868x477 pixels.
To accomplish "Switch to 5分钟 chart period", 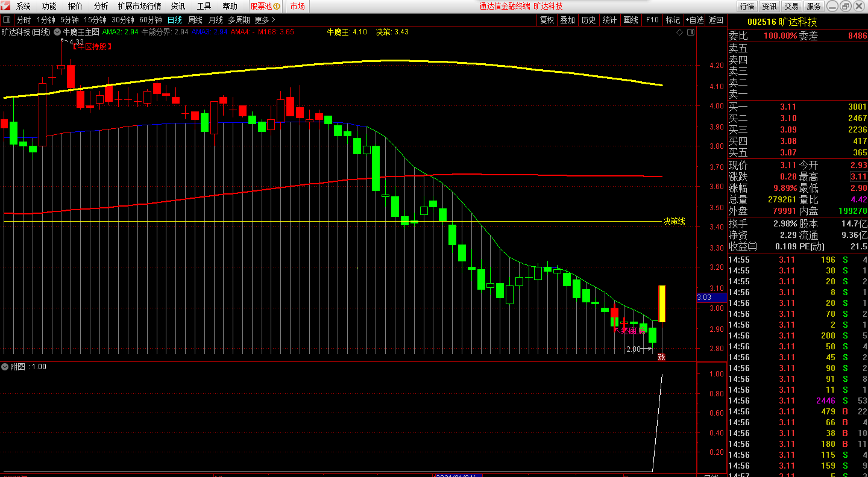I will pyautogui.click(x=69, y=20).
